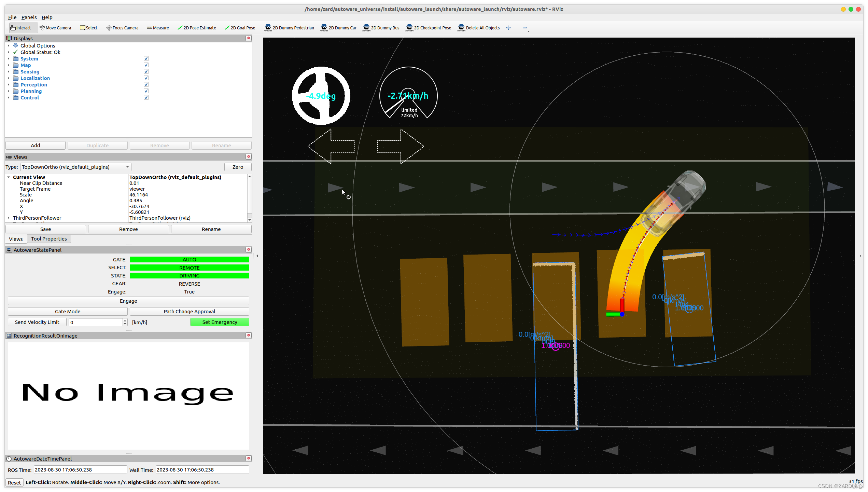868x492 pixels.
Task: Choose the 2D Dummy Bus tool
Action: (381, 28)
